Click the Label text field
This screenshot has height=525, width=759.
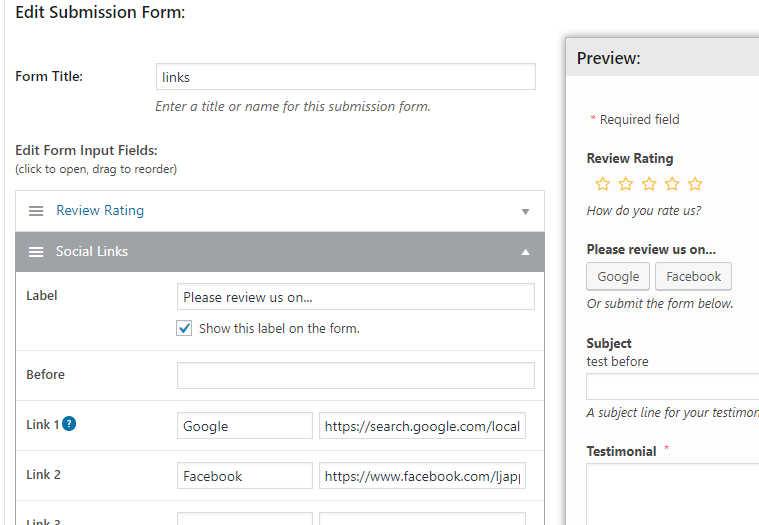tap(356, 297)
